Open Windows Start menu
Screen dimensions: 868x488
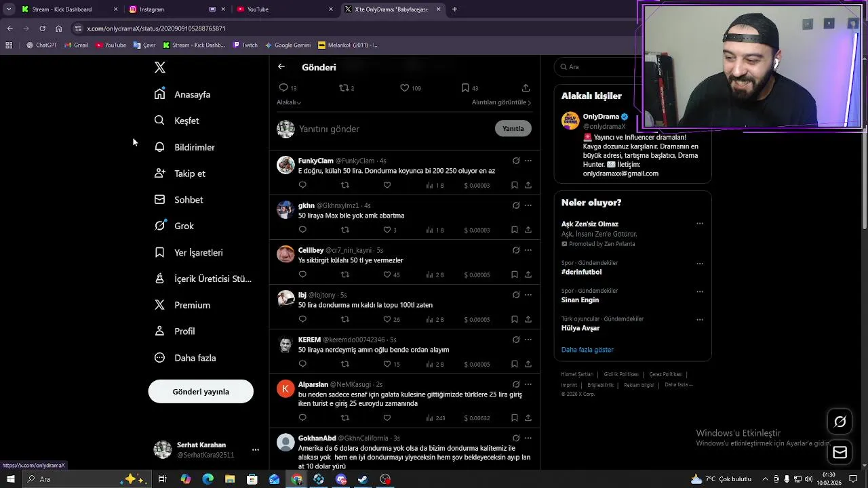pyautogui.click(x=10, y=479)
